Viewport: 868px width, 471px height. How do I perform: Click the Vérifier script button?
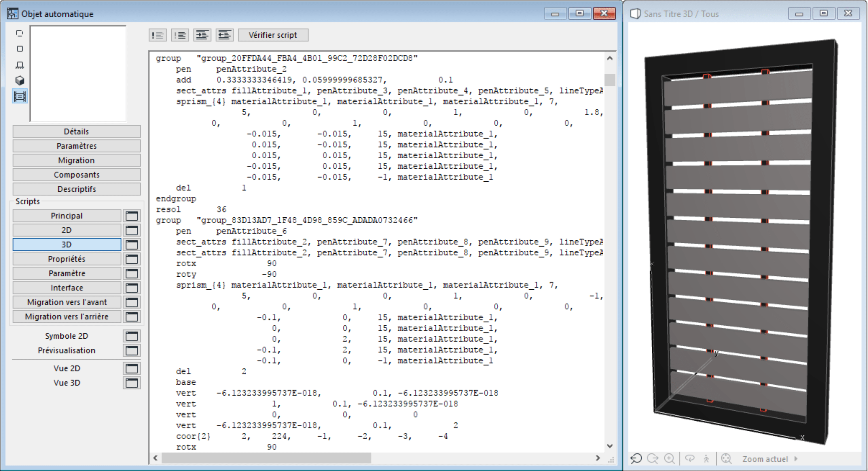[x=273, y=35]
